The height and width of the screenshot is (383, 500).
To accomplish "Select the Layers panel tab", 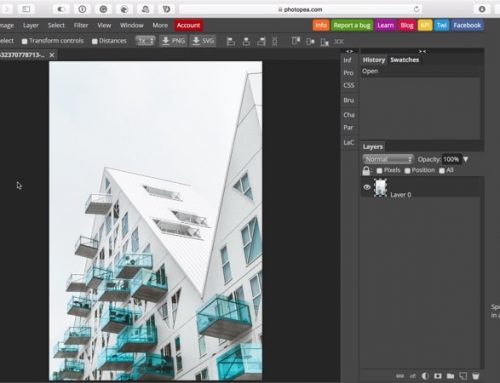I will point(373,147).
